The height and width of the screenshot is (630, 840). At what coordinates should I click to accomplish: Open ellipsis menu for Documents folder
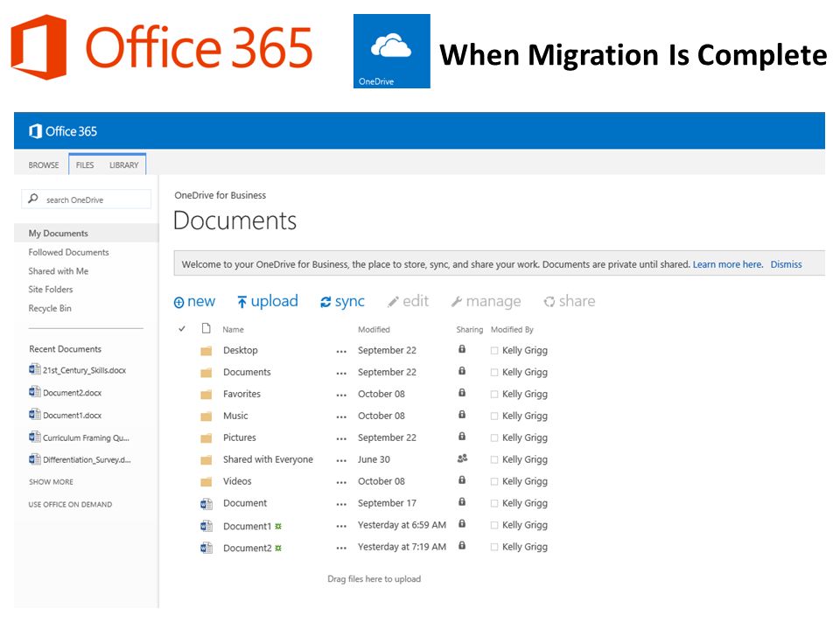pos(341,374)
